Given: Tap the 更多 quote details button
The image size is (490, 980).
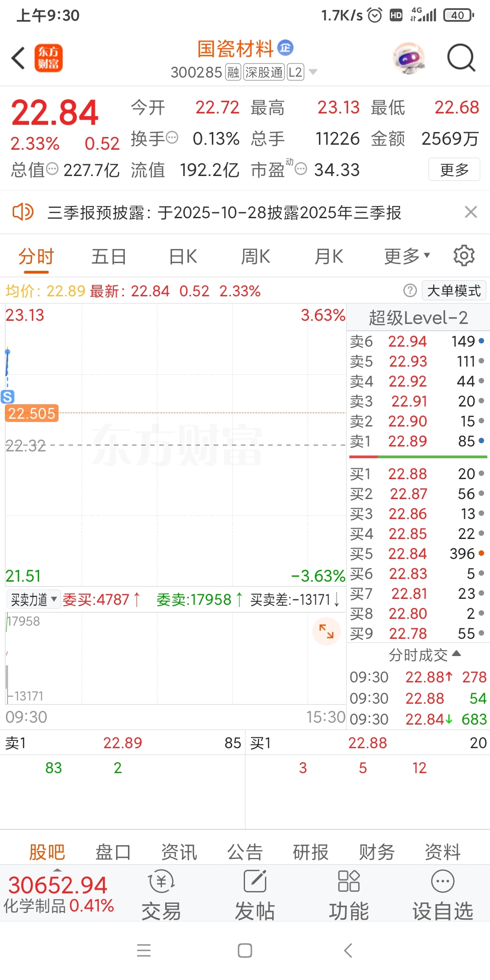Looking at the screenshot, I should click(x=454, y=170).
